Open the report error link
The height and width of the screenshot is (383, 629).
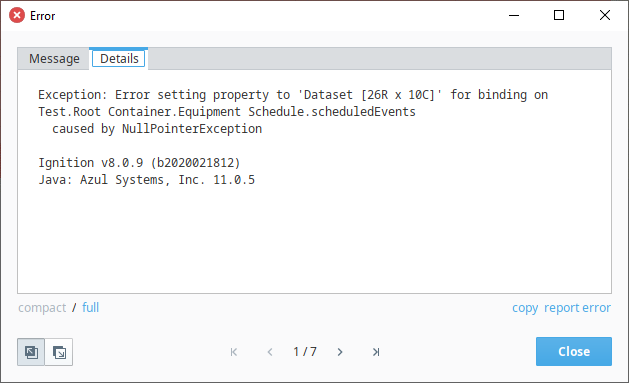click(x=577, y=308)
